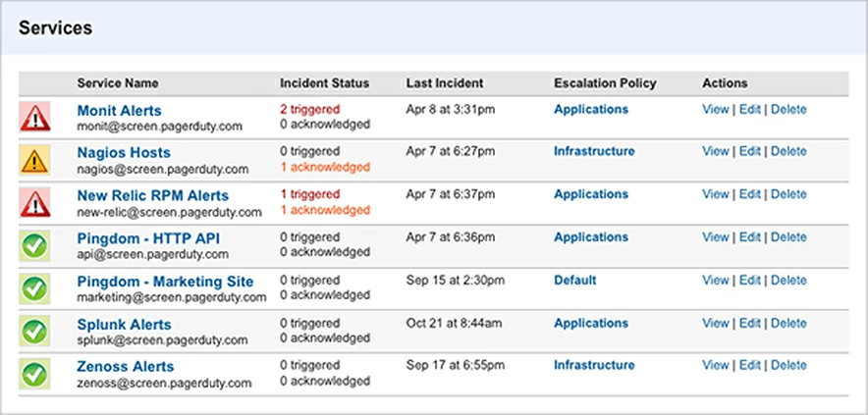
Task: Click the new-relic@screen.pagerduty.com email address
Action: [x=170, y=212]
